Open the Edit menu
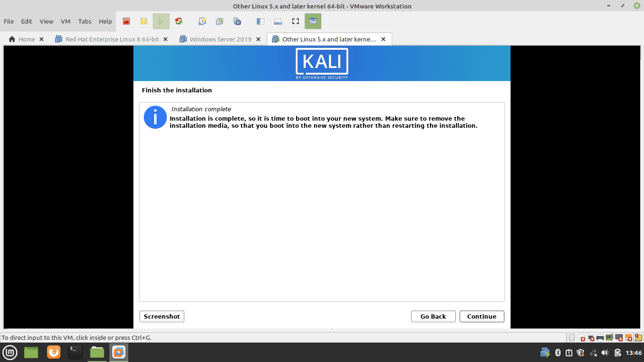 pyautogui.click(x=27, y=21)
